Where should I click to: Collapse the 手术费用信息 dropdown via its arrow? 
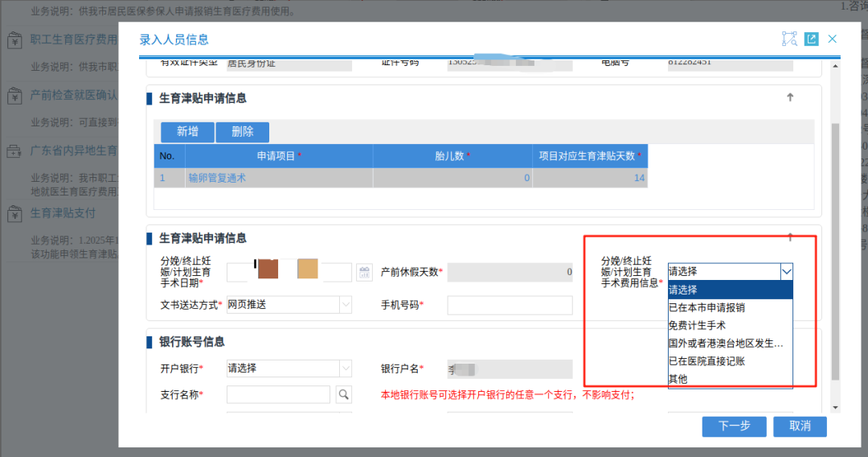point(786,272)
